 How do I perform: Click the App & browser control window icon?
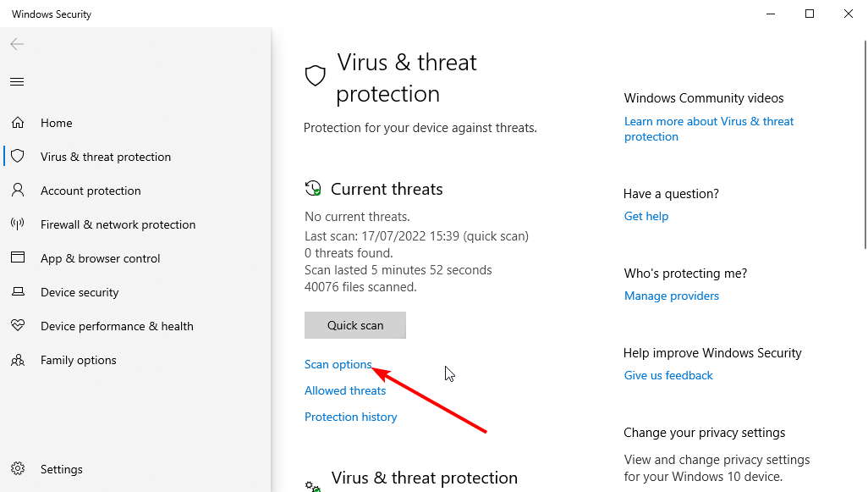click(x=18, y=257)
